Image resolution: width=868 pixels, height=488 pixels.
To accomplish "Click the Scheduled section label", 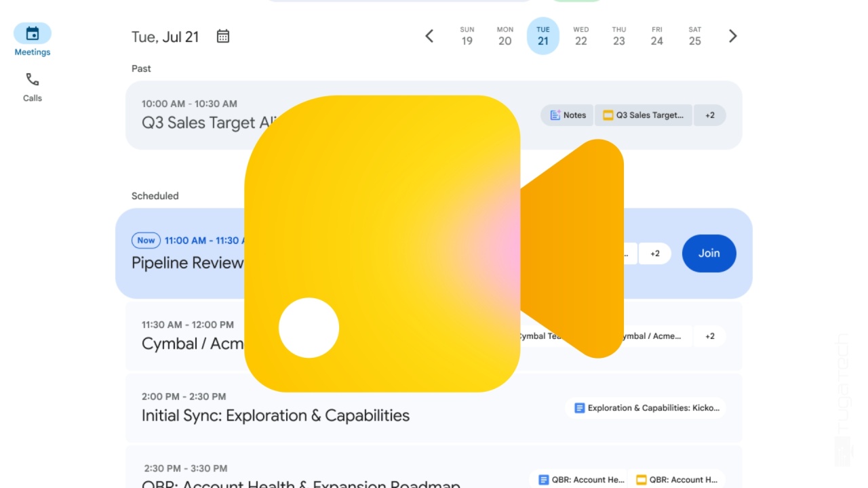I will pyautogui.click(x=155, y=196).
